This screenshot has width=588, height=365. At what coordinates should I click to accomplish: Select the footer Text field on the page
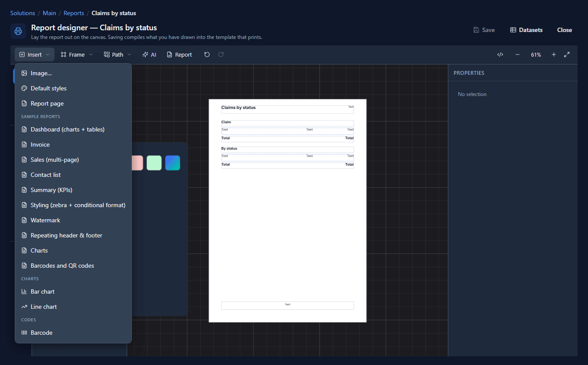(x=288, y=305)
